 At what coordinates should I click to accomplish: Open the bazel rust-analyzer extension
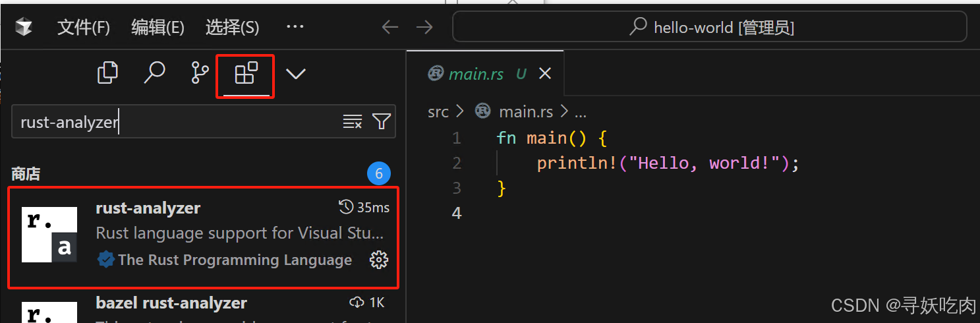[171, 303]
